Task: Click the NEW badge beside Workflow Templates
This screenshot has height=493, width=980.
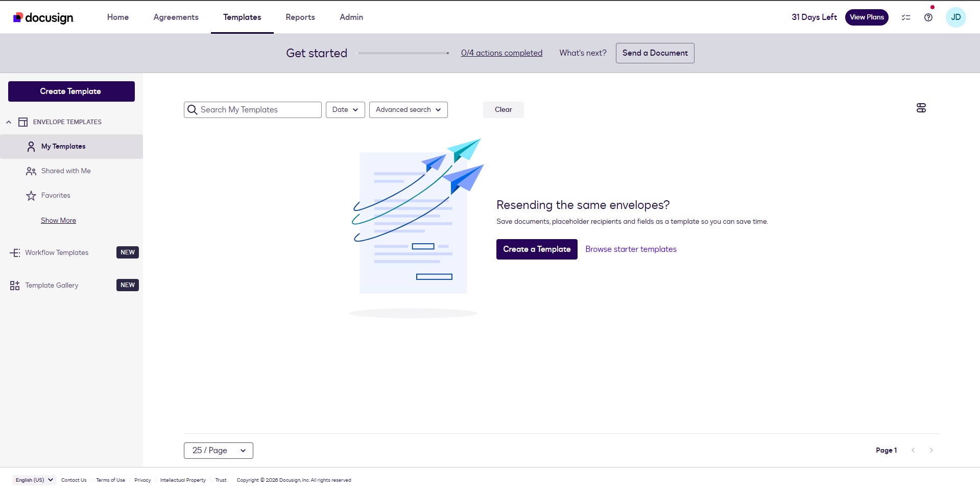Action: (x=128, y=252)
